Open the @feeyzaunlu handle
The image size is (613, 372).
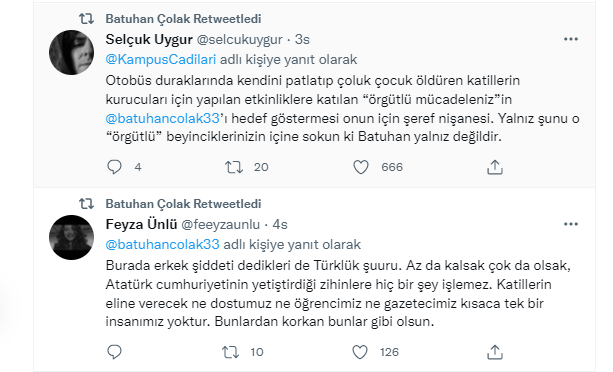click(x=220, y=224)
